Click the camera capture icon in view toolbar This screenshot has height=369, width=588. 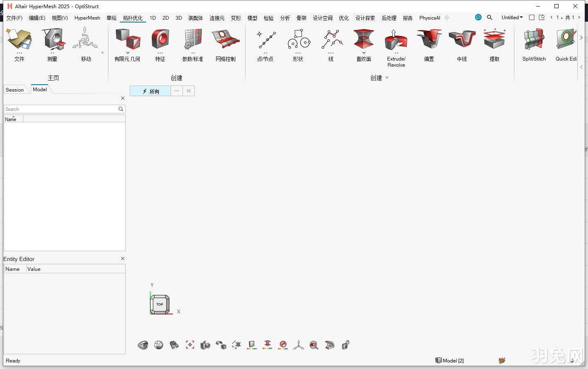pyautogui.click(x=205, y=345)
